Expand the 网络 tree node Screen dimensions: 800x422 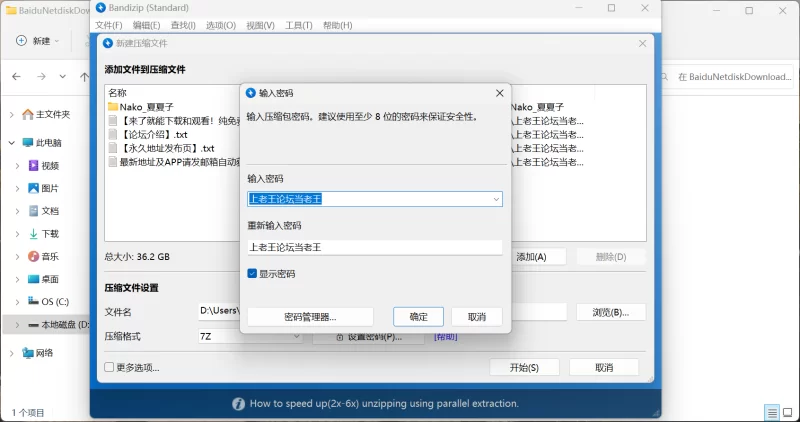(x=12, y=353)
